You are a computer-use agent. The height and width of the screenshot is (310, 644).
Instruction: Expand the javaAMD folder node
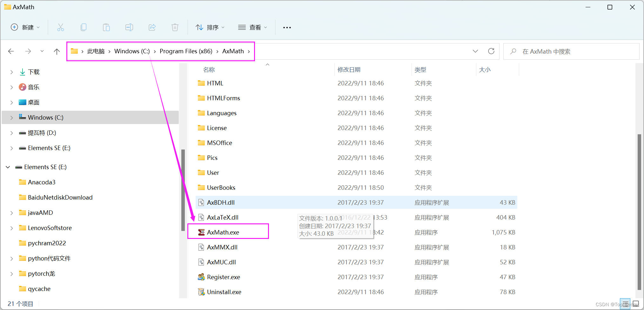(x=12, y=213)
